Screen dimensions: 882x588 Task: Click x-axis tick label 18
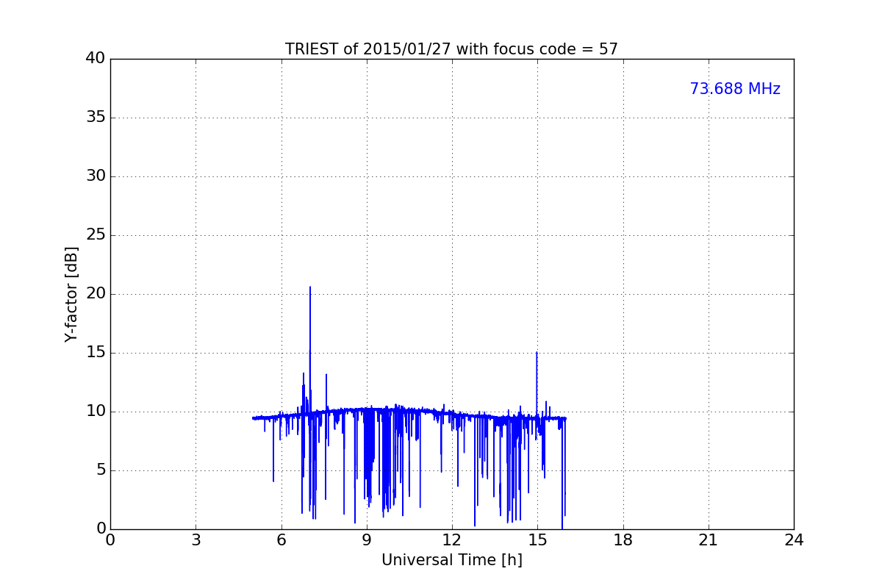(623, 540)
